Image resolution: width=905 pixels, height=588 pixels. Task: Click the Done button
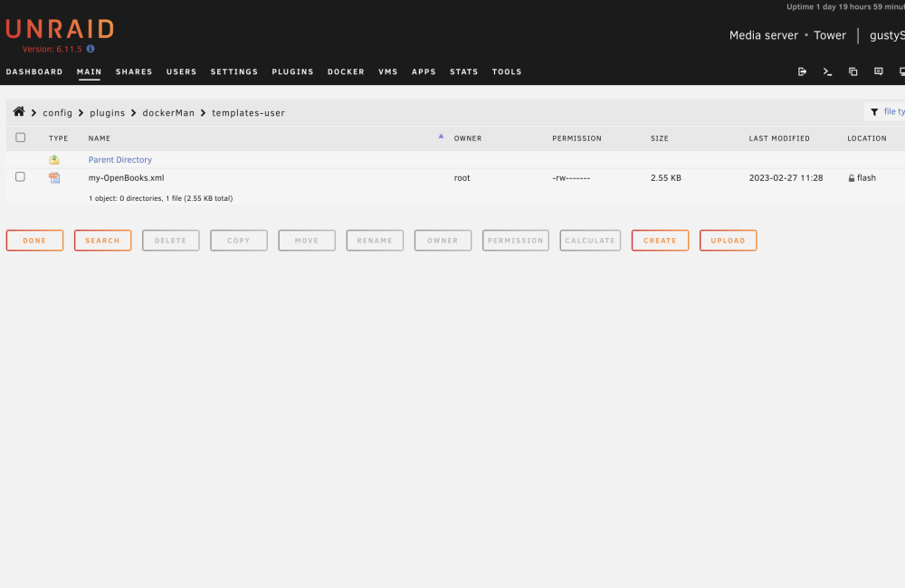click(34, 241)
